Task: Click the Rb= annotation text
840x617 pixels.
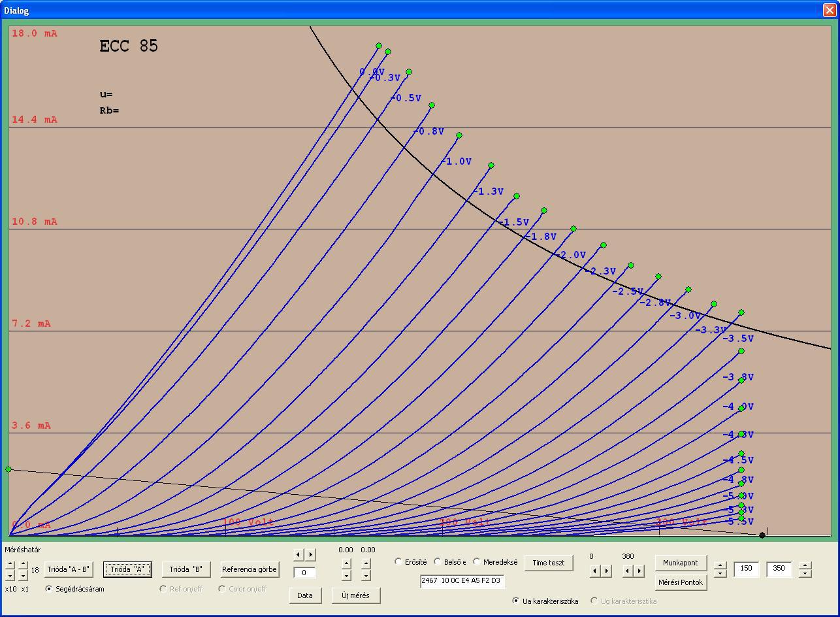Action: 110,110
